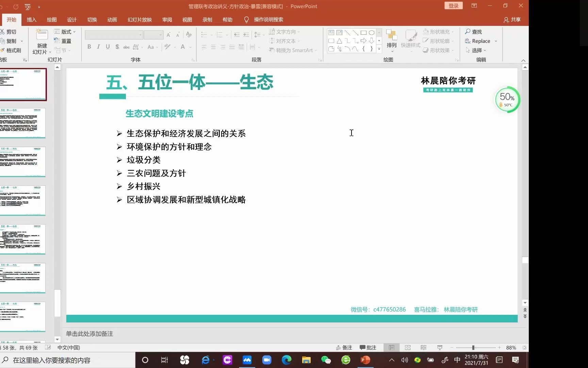The height and width of the screenshot is (368, 588).
Task: Toggle bold formatting
Action: (x=89, y=47)
